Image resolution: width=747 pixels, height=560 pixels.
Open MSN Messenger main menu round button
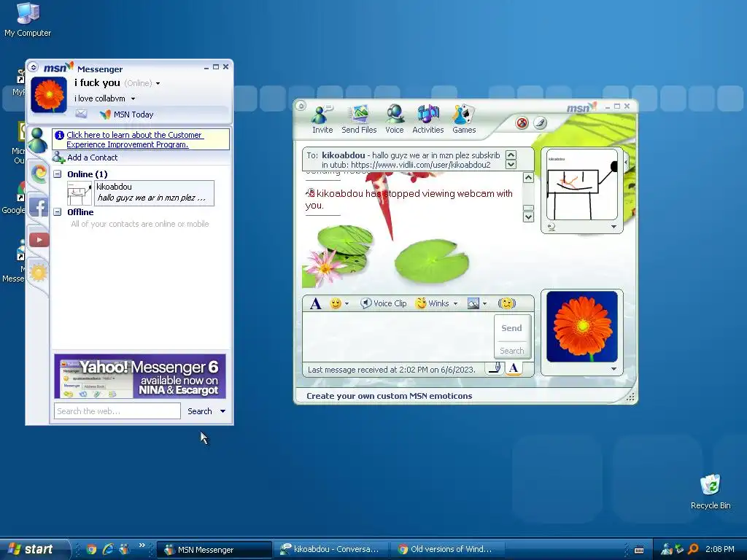click(x=33, y=67)
